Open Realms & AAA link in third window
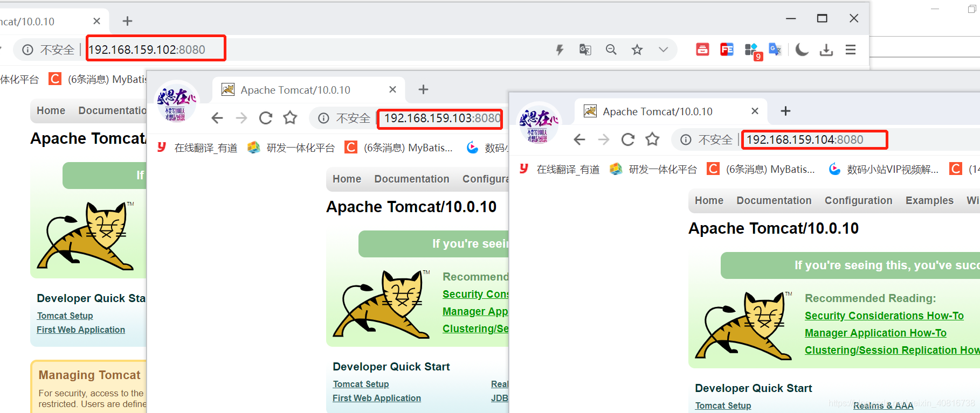 coord(883,405)
